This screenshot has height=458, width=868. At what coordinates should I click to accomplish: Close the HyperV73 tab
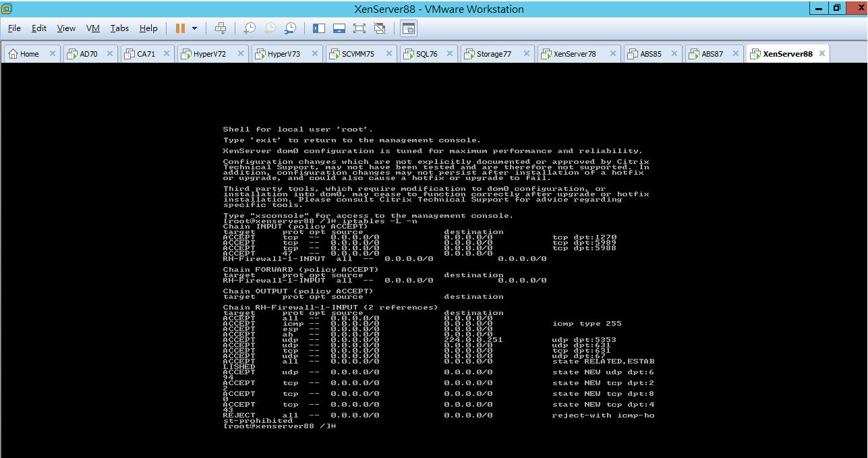pos(315,54)
